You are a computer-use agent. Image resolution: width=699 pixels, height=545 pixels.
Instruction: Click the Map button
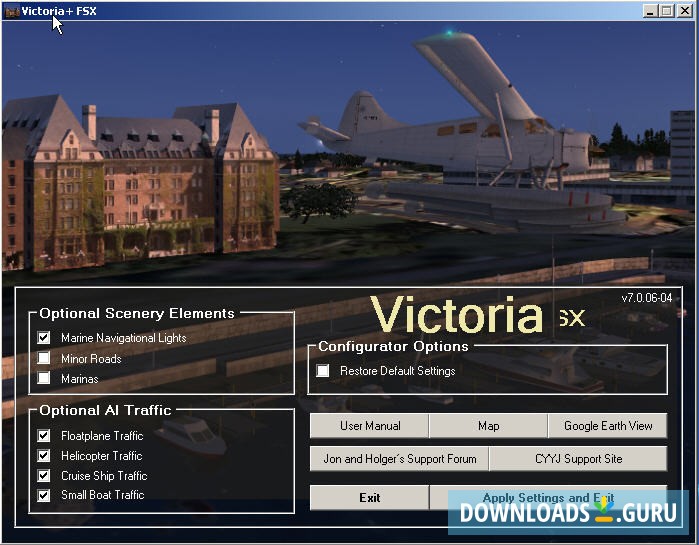[489, 426]
